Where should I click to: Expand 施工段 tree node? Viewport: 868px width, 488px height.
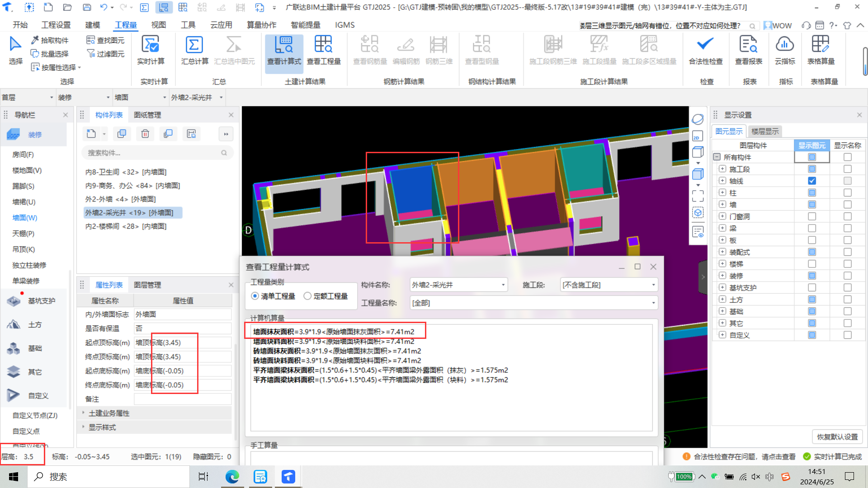pyautogui.click(x=722, y=169)
